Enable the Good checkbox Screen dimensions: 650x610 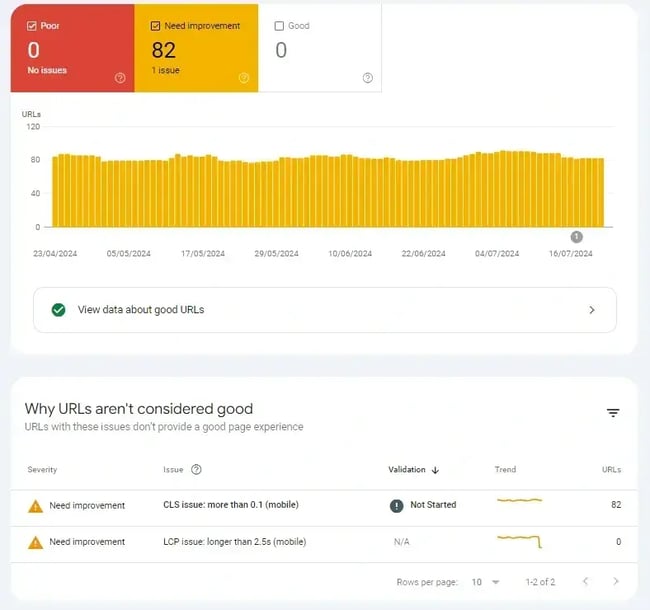[x=279, y=26]
